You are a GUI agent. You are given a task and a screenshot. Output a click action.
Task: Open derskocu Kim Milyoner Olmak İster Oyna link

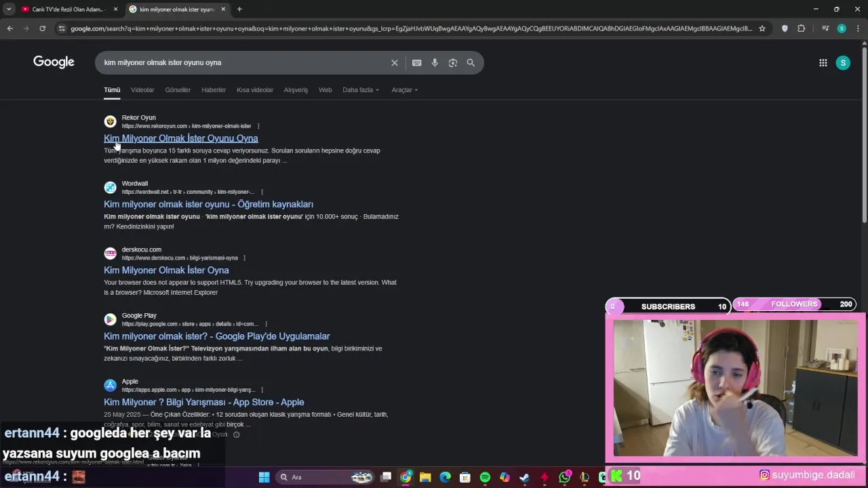tap(166, 270)
